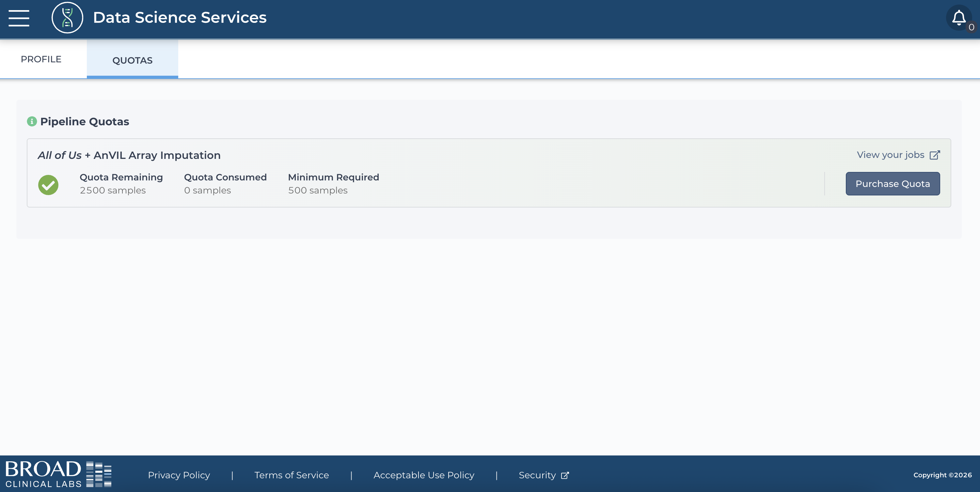980x492 pixels.
Task: Click the DNA helix logo icon
Action: [x=67, y=18]
